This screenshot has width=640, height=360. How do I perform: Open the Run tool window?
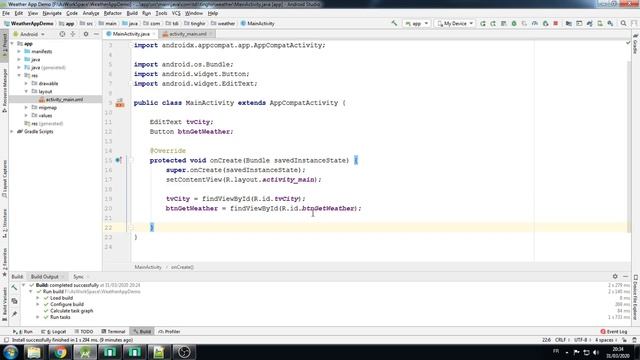pyautogui.click(x=23, y=331)
